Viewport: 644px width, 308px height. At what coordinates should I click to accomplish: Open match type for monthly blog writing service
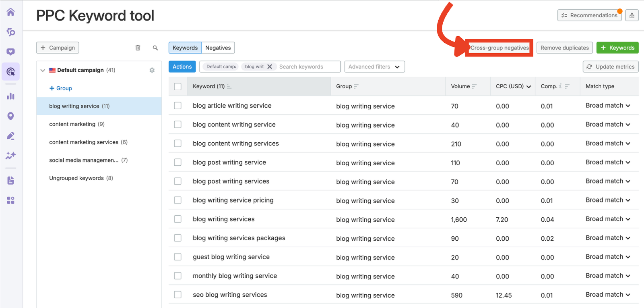pos(608,276)
